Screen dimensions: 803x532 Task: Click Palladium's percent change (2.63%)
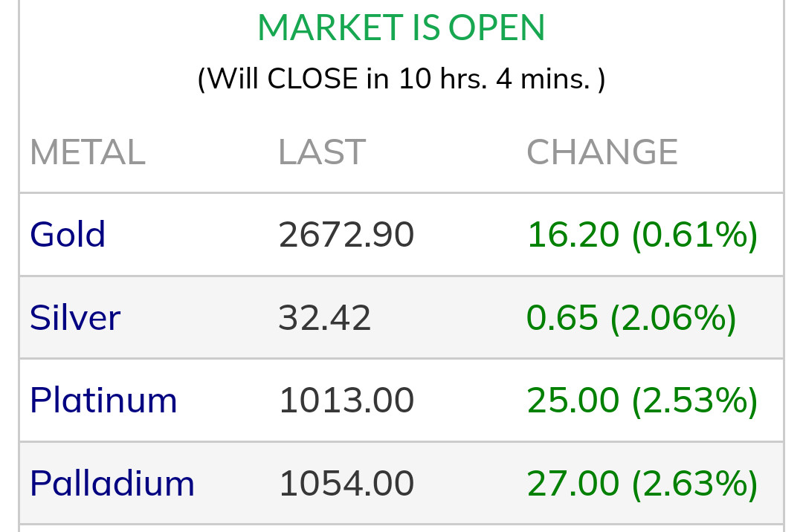coord(694,484)
